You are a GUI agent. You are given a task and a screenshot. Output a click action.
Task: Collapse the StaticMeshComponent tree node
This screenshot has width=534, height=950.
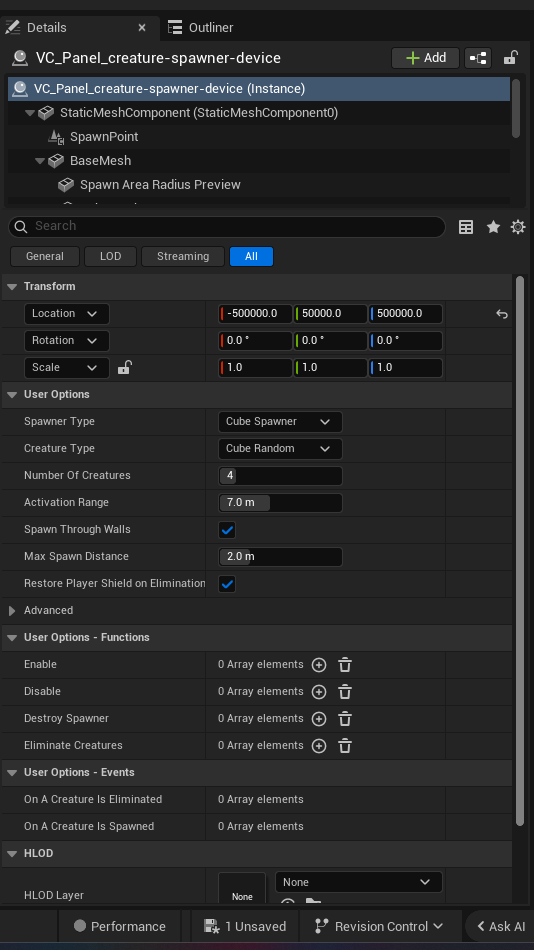pyautogui.click(x=30, y=113)
